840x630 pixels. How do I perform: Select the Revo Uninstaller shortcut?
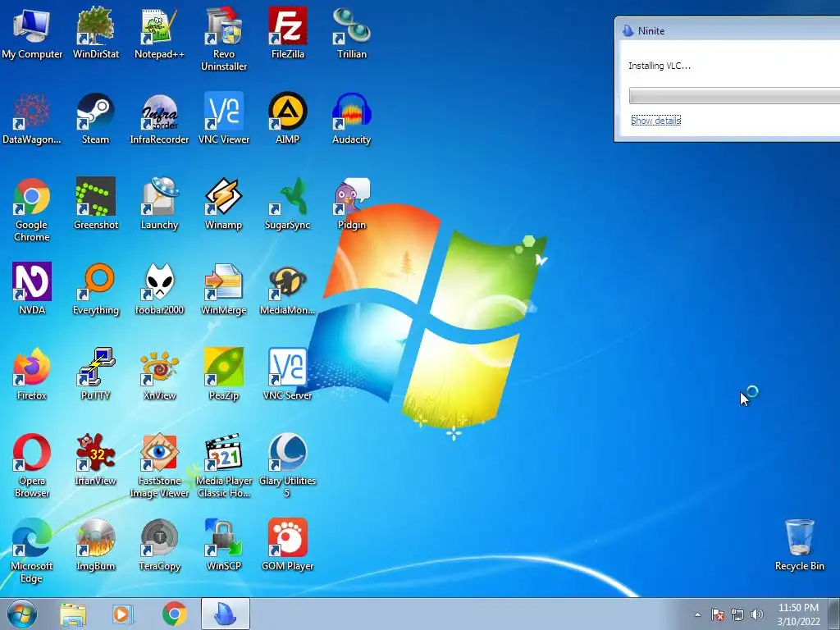pos(224,39)
